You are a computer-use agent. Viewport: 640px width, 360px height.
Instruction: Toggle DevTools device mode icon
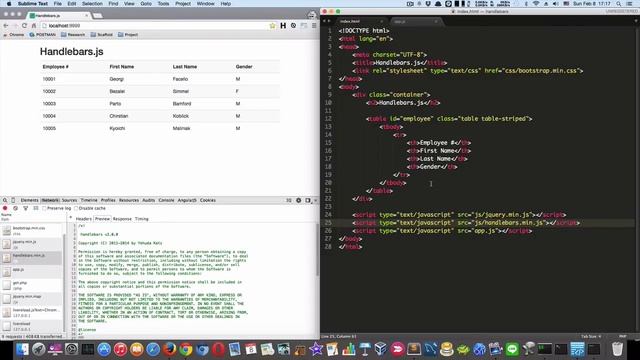(x=13, y=200)
